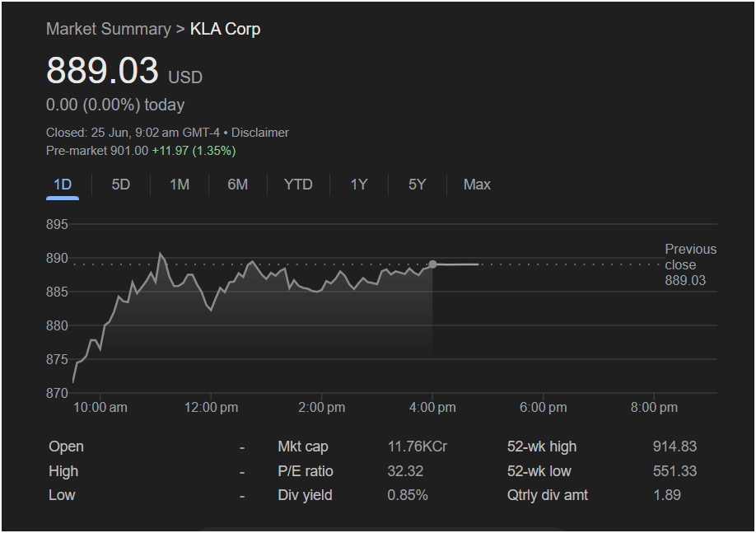Click the 4:00 pm axis label
This screenshot has width=756, height=533.
coord(432,408)
